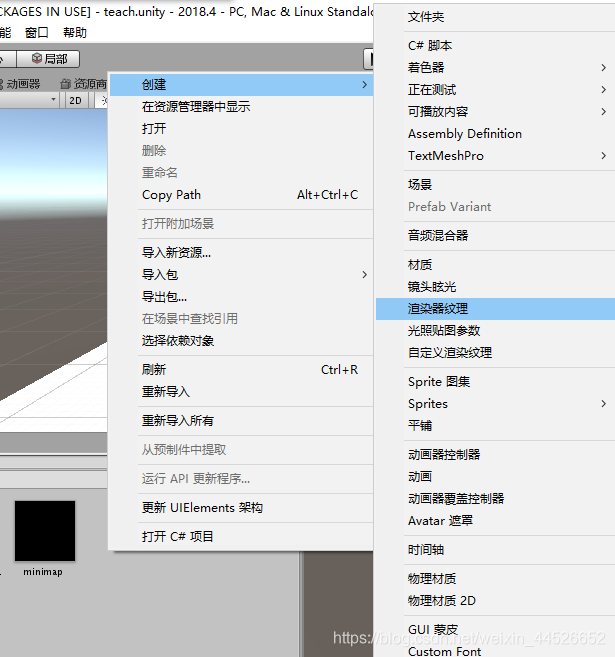Create an Assembly Definition asset

point(495,134)
